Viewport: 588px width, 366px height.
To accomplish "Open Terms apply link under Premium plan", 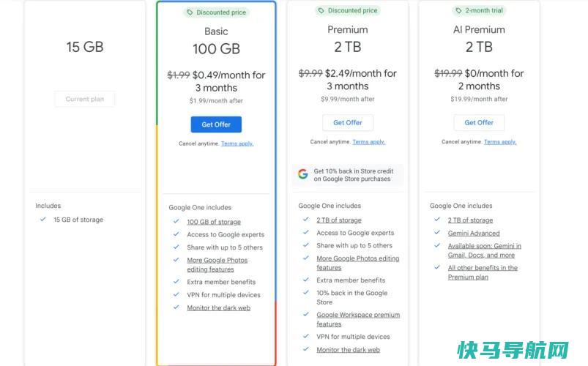I will click(368, 142).
